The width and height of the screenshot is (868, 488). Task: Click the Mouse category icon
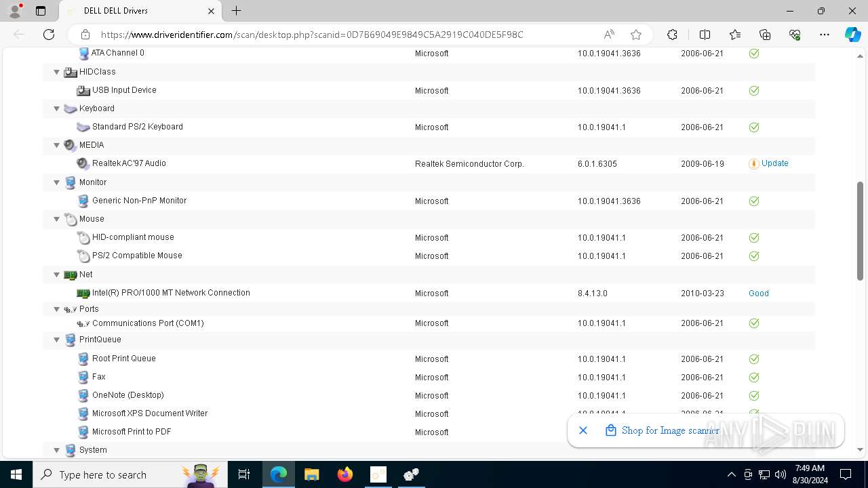click(x=71, y=219)
